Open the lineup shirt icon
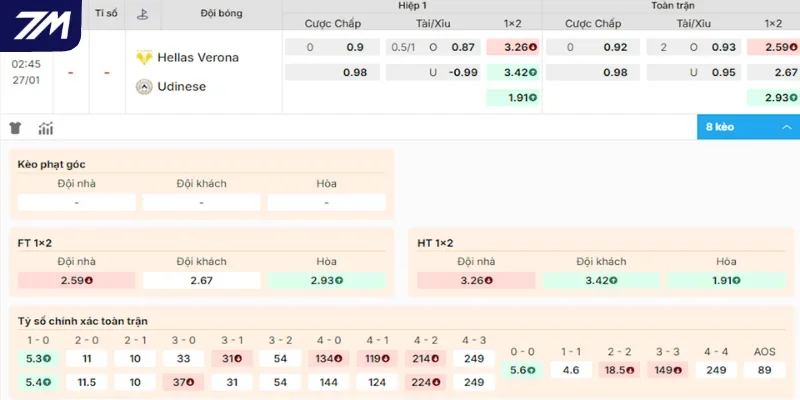This screenshot has height=400, width=800. (15, 128)
